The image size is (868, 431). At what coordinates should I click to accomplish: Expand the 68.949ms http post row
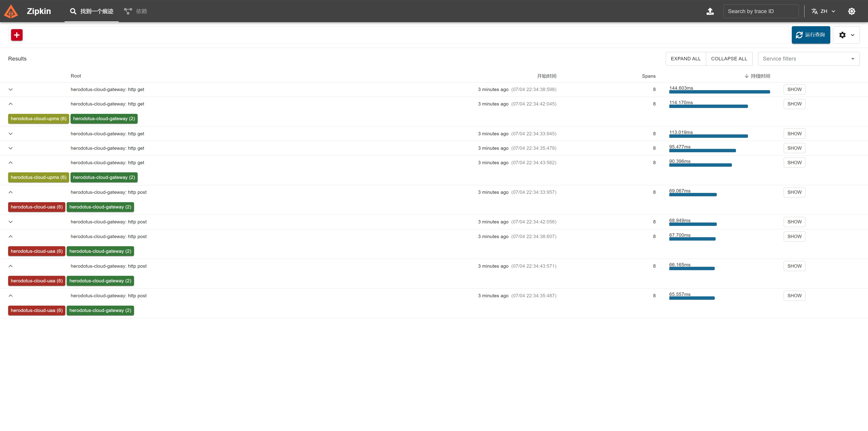pyautogui.click(x=10, y=222)
